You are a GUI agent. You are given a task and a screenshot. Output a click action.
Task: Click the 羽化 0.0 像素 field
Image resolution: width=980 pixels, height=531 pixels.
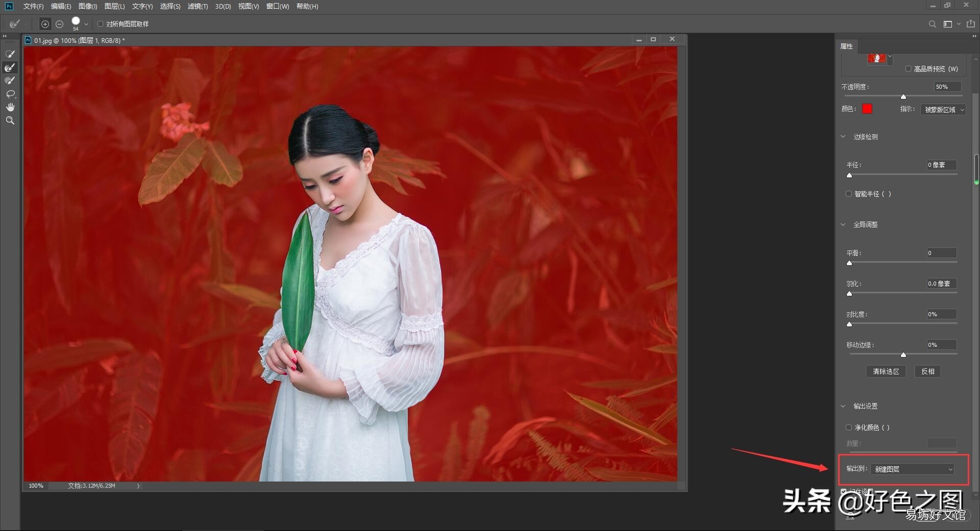pos(942,284)
